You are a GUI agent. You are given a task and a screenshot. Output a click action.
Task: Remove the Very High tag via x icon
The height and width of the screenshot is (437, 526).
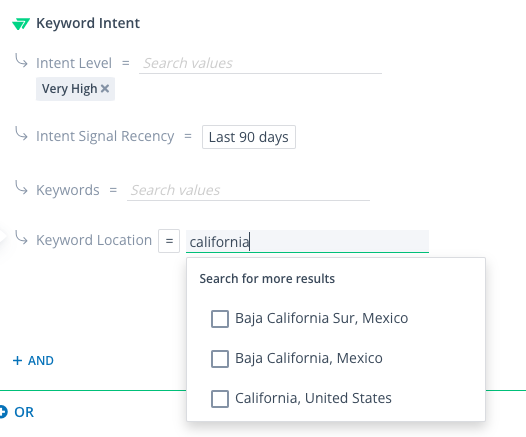tap(105, 89)
